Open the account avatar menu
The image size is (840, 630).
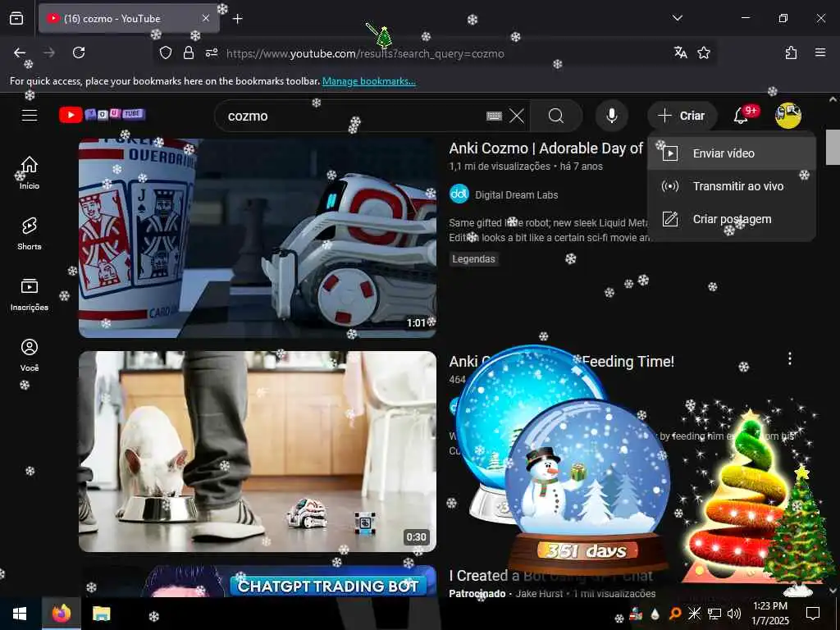[787, 115]
